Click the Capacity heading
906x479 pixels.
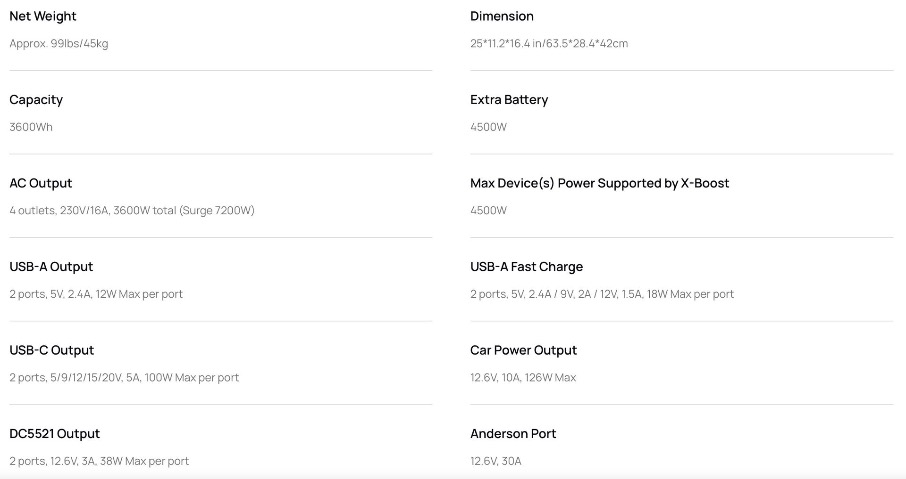(x=36, y=100)
